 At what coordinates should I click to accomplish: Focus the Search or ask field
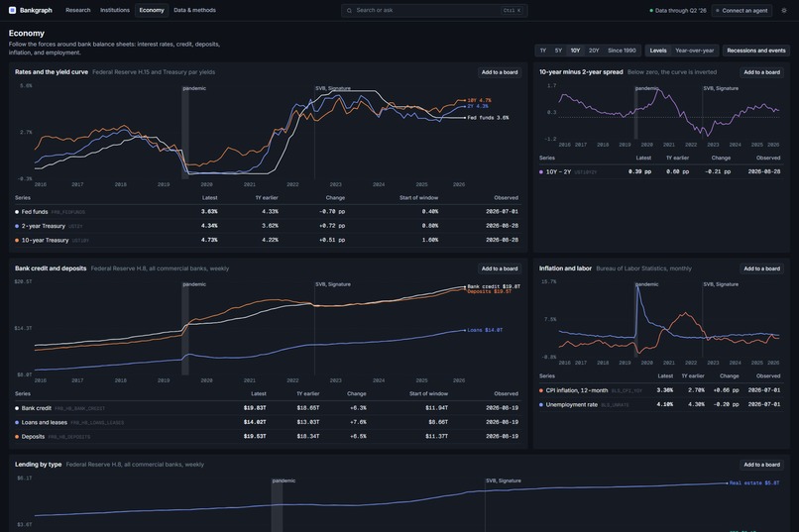434,10
